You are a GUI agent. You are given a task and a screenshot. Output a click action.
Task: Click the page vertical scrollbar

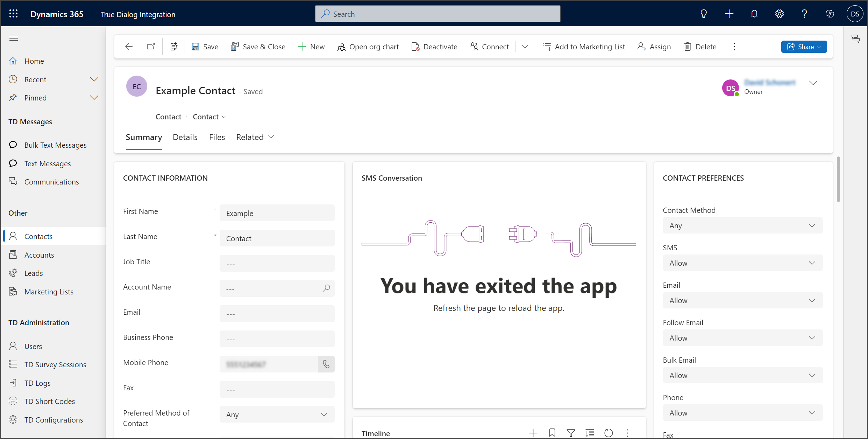(x=838, y=179)
